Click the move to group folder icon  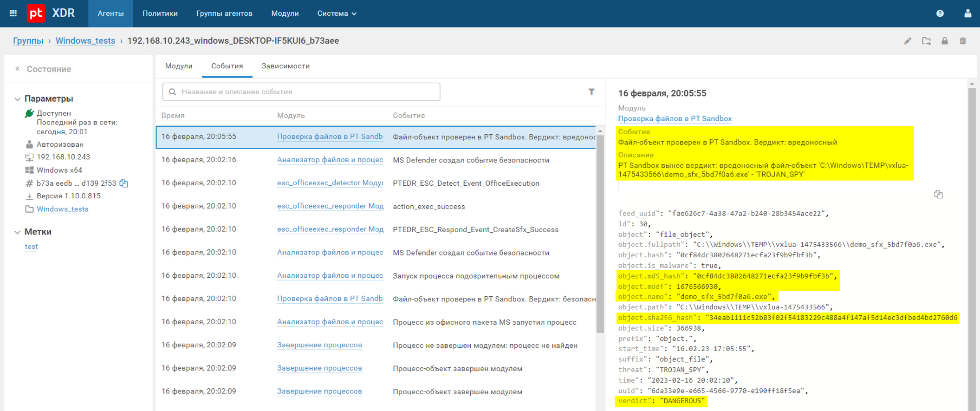click(926, 41)
